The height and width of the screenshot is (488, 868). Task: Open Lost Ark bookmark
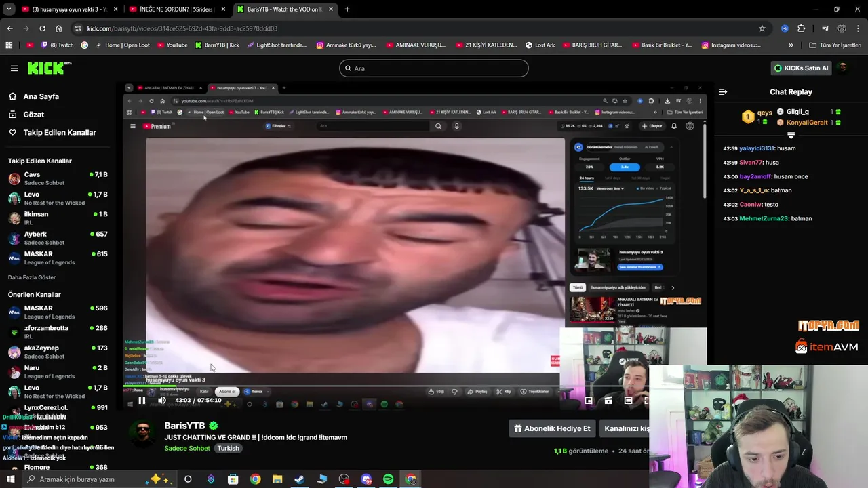pyautogui.click(x=540, y=45)
